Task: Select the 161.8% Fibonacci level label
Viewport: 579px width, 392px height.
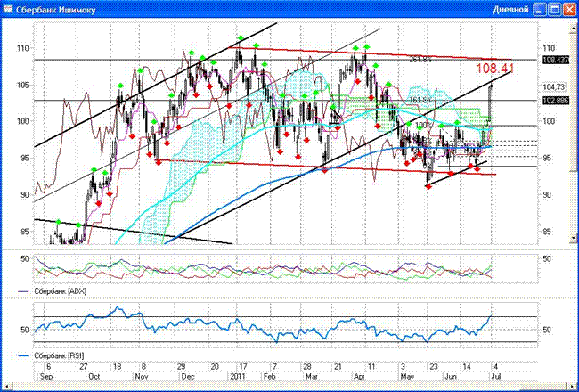Action: coord(420,100)
